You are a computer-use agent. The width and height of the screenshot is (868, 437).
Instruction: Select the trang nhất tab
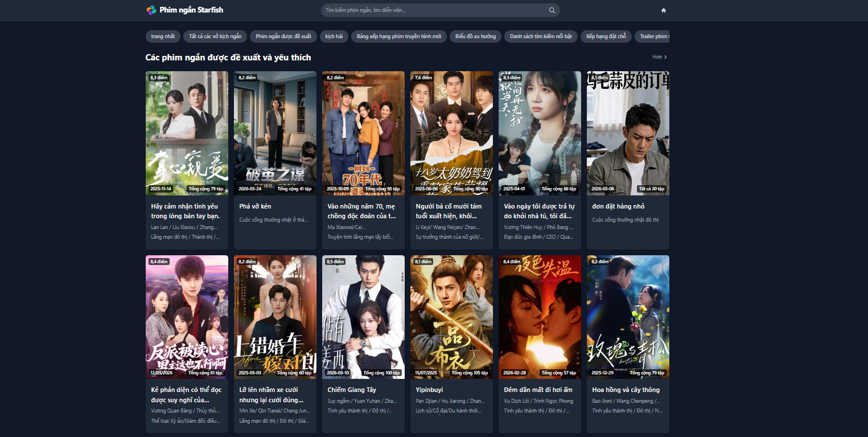click(163, 36)
